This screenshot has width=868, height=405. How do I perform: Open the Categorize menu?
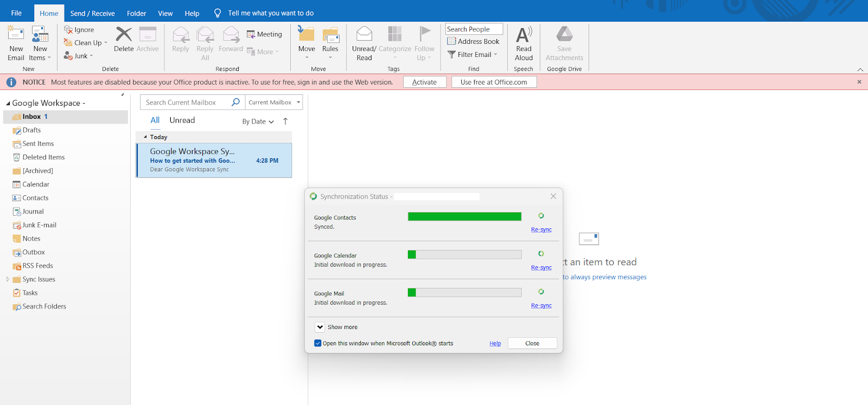tap(395, 43)
